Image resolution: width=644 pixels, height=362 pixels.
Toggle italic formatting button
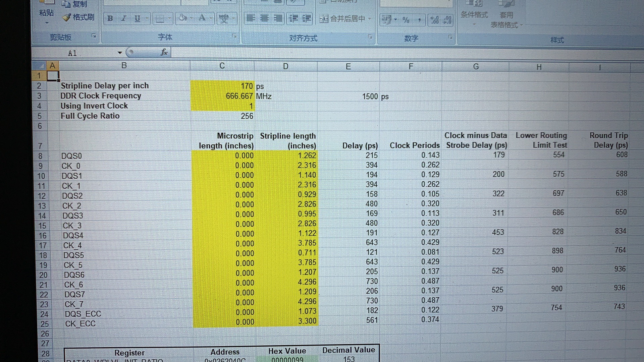[x=124, y=18]
